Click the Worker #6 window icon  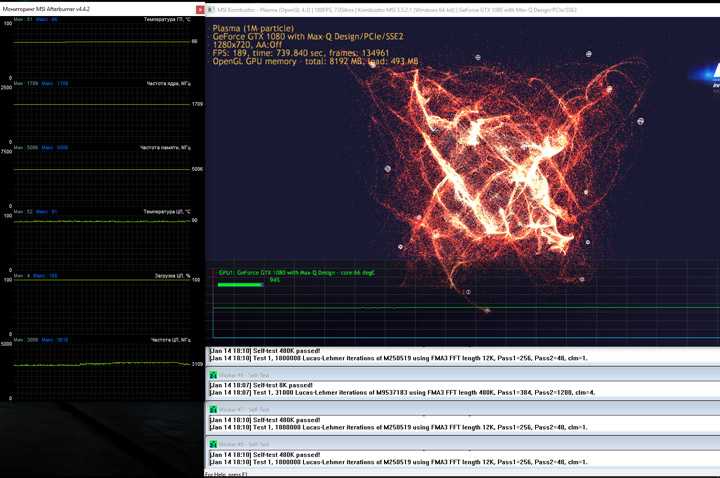(213, 375)
